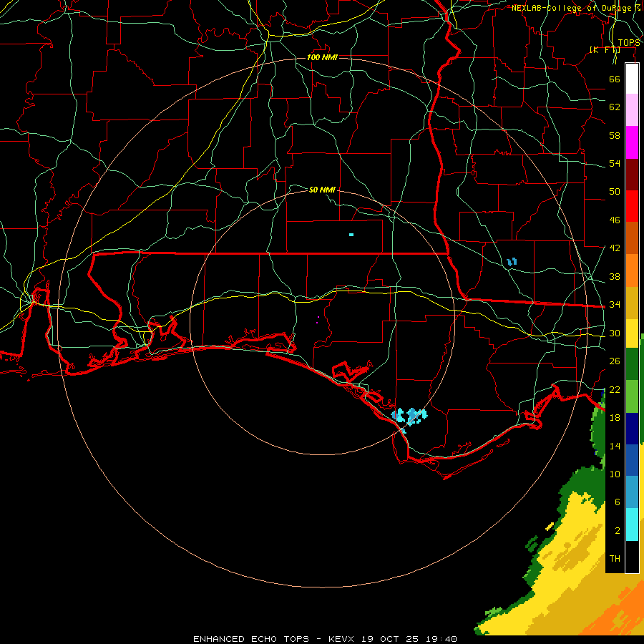Image resolution: width=644 pixels, height=644 pixels.
Task: Select the bright red legend swatch
Action: 632,206
